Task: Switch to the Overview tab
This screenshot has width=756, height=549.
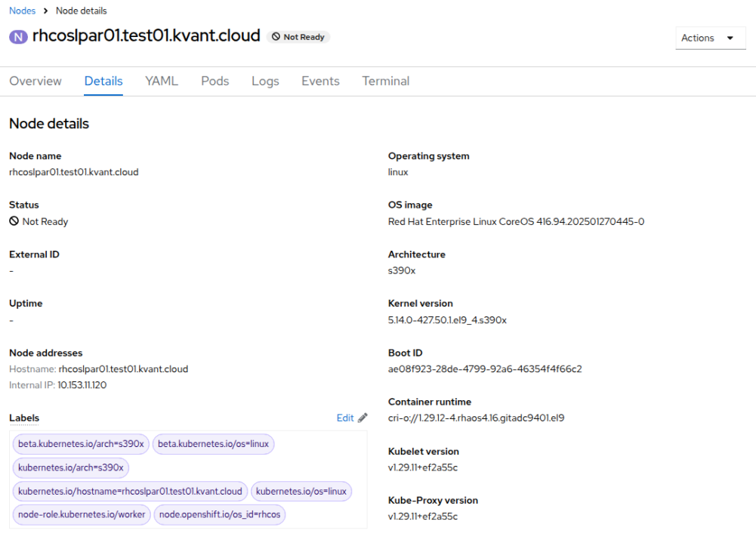Action: pyautogui.click(x=35, y=81)
